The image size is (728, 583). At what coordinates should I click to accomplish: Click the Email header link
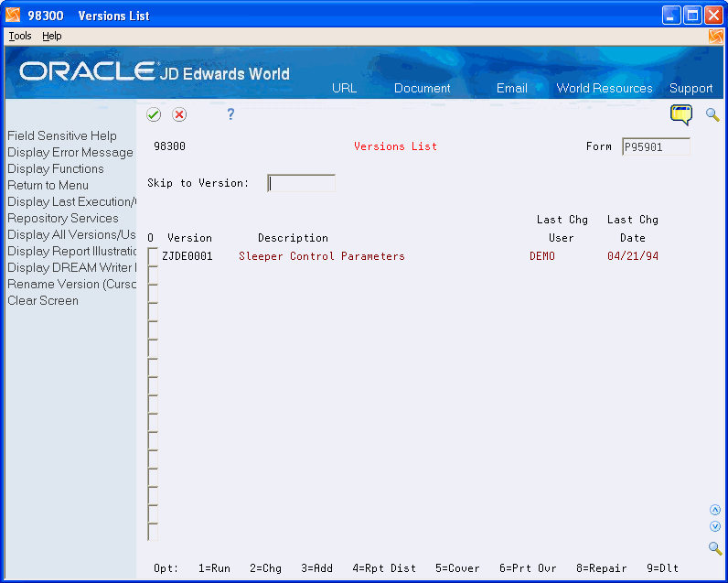[511, 88]
